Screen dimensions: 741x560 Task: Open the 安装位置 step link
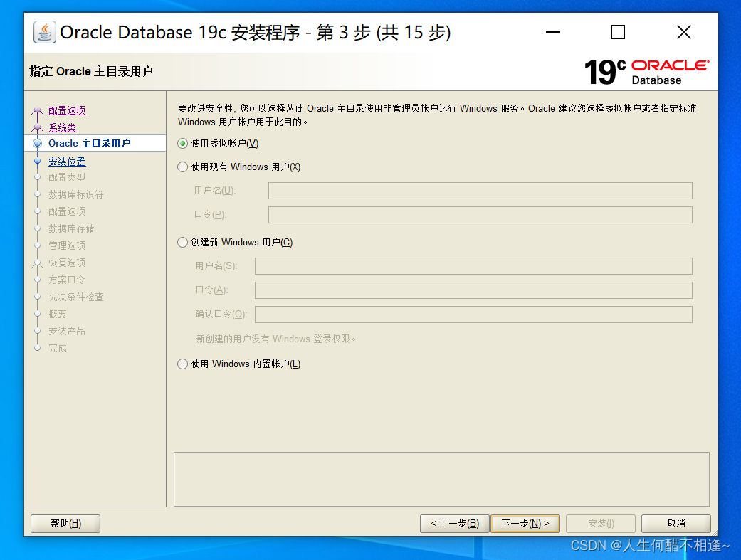click(x=67, y=162)
